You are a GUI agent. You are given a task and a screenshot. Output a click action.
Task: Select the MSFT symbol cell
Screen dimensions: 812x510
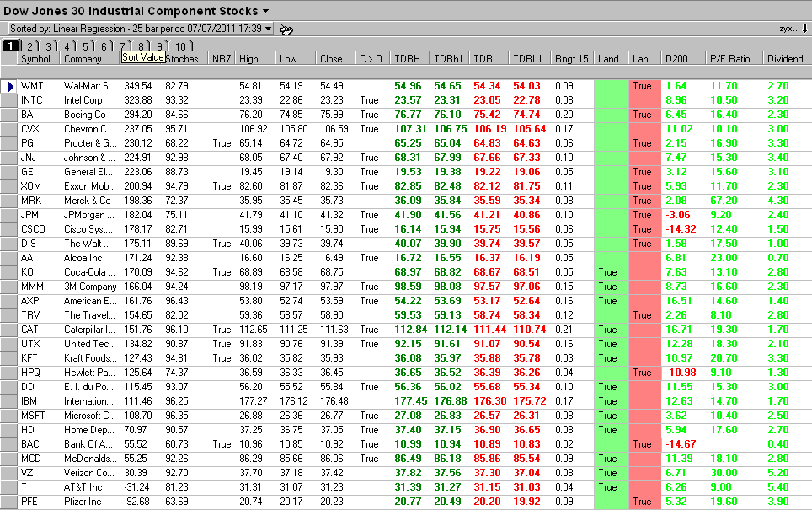tap(33, 416)
